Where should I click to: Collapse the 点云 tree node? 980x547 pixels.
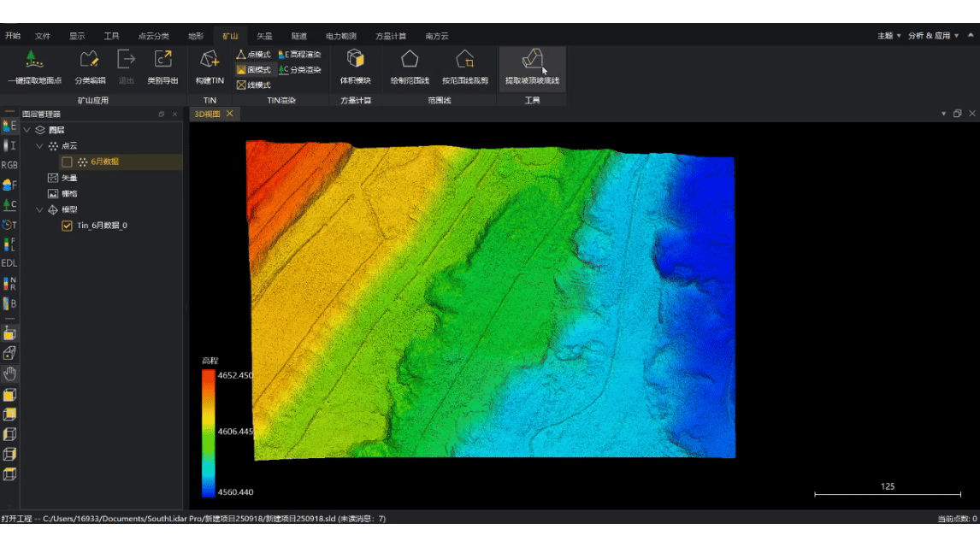point(39,146)
